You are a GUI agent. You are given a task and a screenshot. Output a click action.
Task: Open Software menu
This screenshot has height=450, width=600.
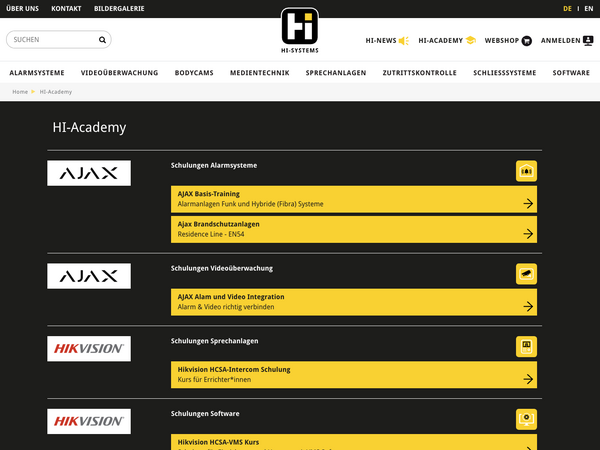click(571, 73)
